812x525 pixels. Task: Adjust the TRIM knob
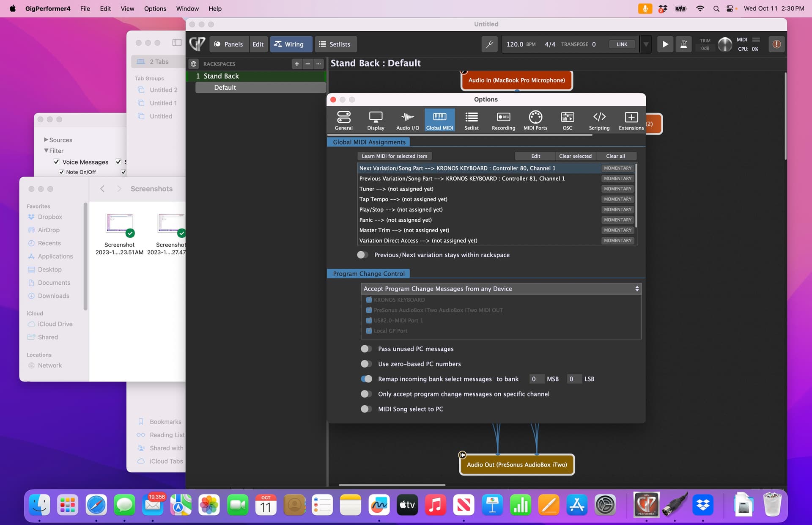(x=725, y=44)
